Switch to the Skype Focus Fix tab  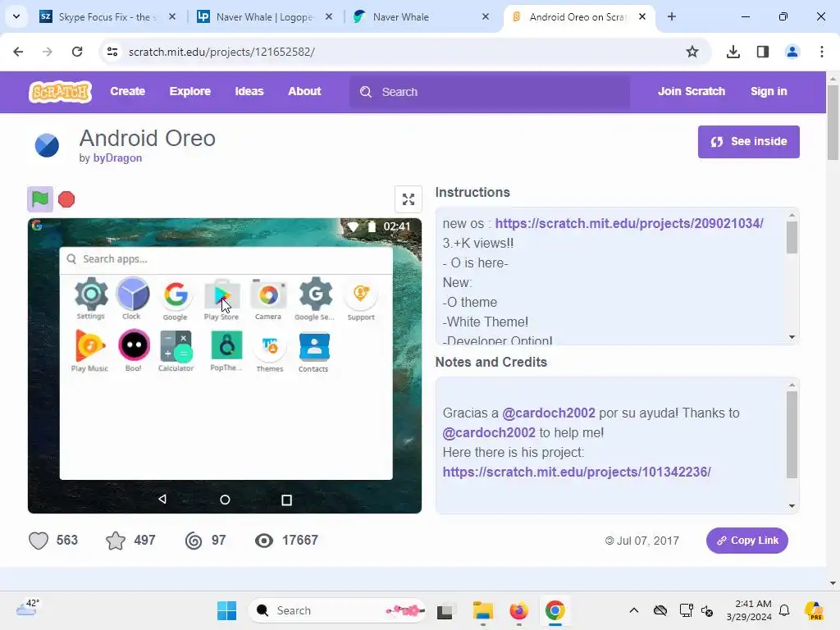click(x=107, y=17)
